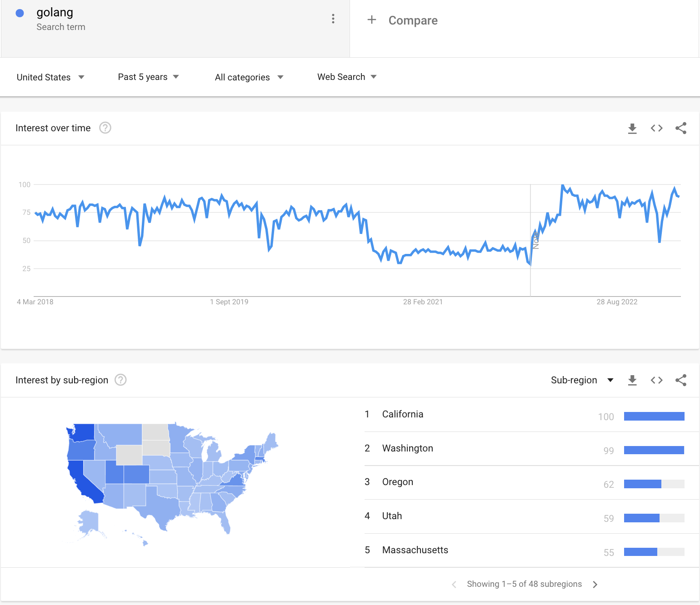Open embed code for Interest over time
Viewport: 700px width, 605px height.
click(656, 128)
